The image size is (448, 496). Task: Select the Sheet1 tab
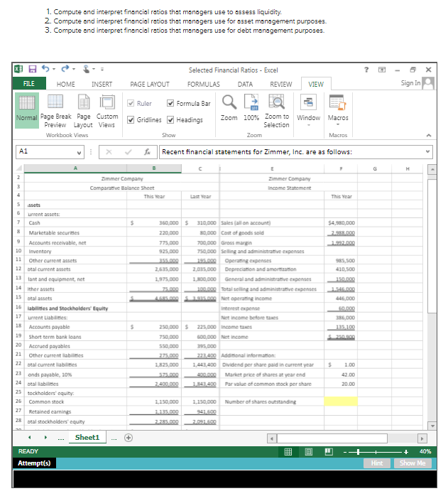(87, 438)
